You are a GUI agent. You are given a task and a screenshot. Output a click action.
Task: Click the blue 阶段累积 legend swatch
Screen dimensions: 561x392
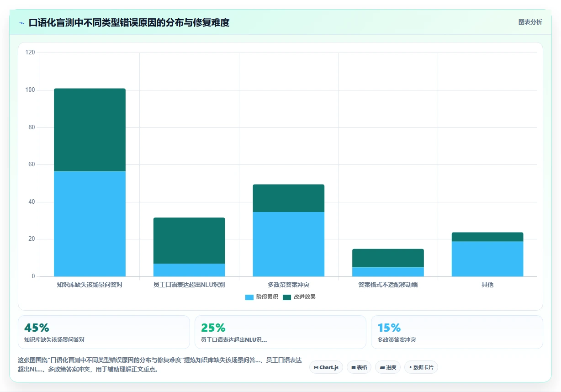(x=249, y=297)
